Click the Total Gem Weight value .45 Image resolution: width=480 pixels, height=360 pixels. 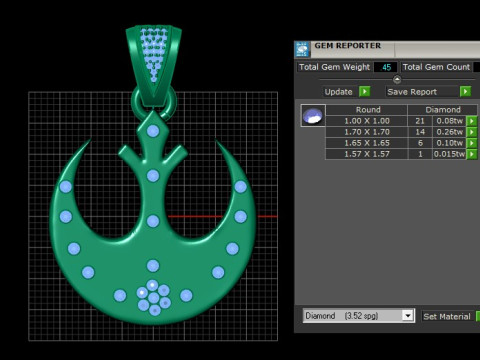[x=386, y=67]
